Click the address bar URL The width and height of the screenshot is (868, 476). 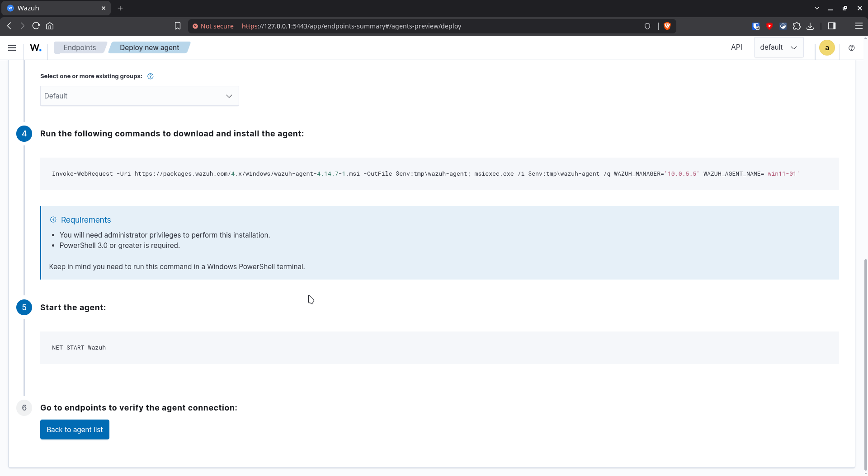coord(351,26)
